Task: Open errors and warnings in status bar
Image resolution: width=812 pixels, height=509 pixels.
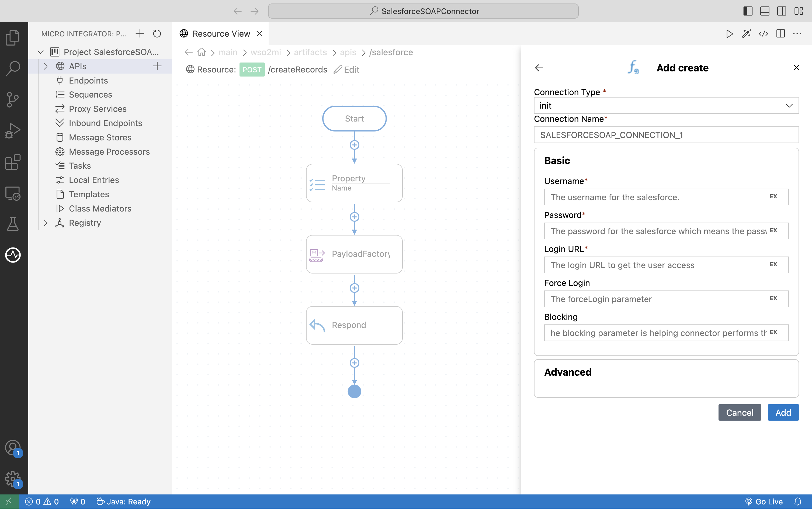Action: (x=42, y=502)
